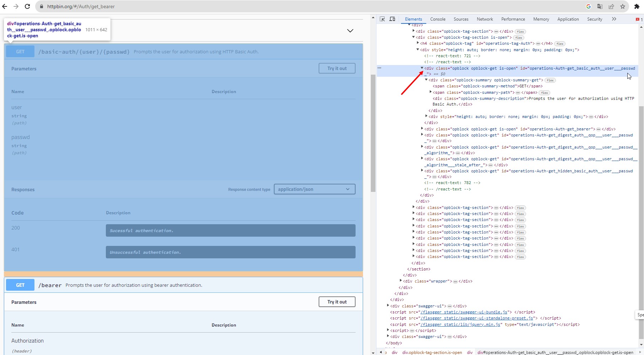Click the Google icon in address bar
The image size is (644, 355).
(x=588, y=6)
